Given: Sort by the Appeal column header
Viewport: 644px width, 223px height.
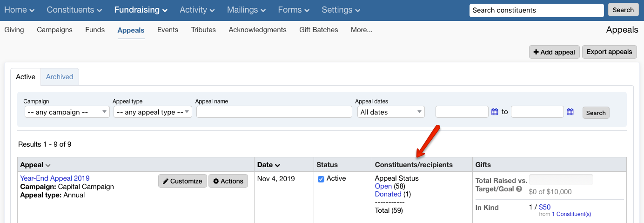Looking at the screenshot, I should point(35,165).
